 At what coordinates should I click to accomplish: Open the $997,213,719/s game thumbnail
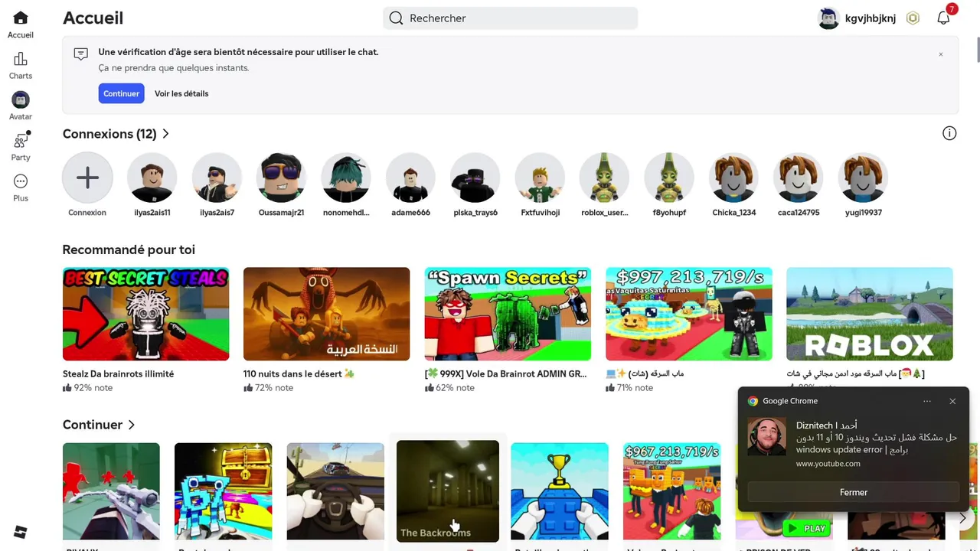click(688, 314)
